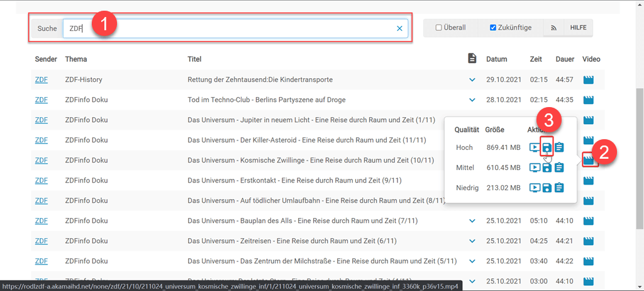This screenshot has width=644, height=291.
Task: Select the date 29.10.2021
Action: tap(504, 80)
